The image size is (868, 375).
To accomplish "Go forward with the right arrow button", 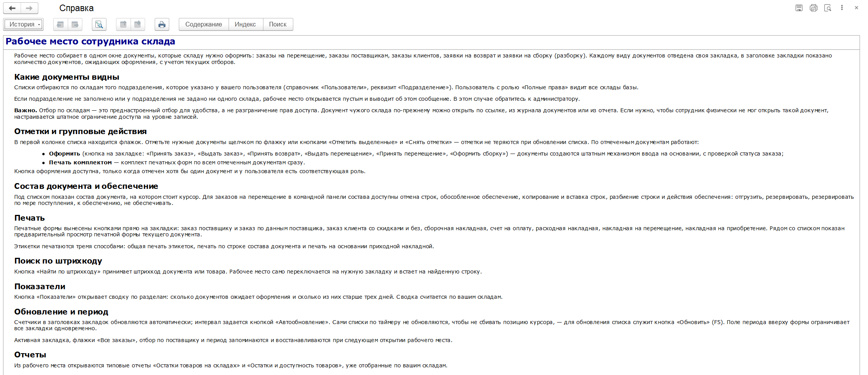I will [x=29, y=8].
